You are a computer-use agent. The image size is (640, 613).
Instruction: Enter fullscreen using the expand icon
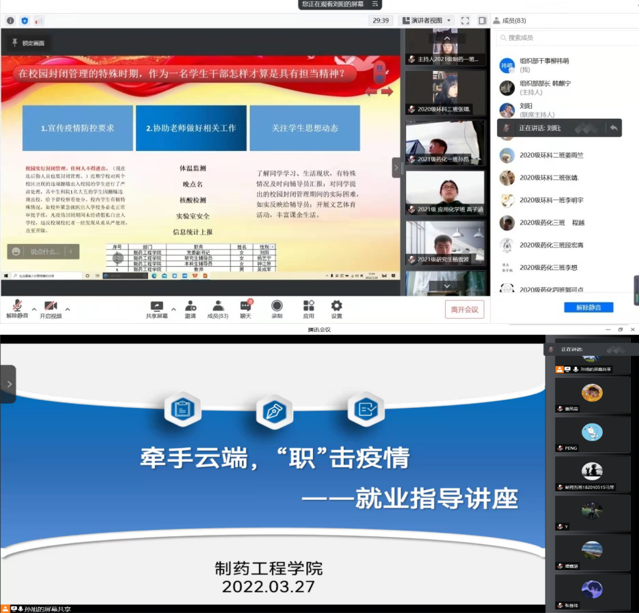[x=465, y=20]
